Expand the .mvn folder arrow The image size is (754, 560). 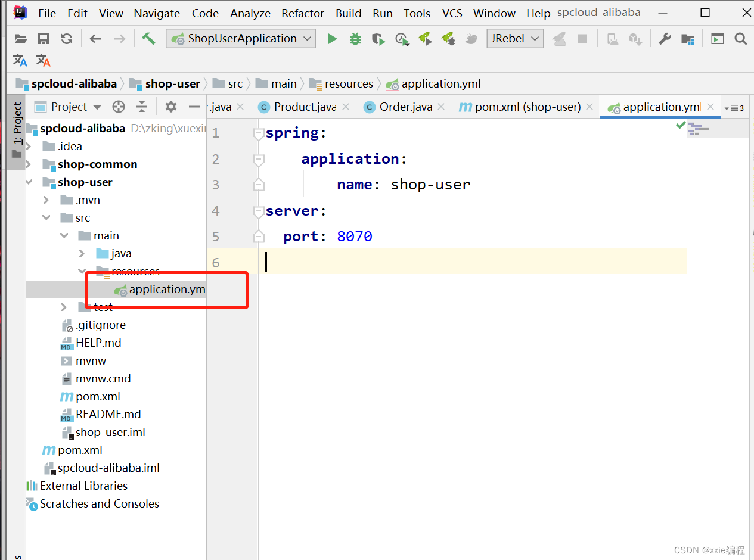[x=46, y=200]
